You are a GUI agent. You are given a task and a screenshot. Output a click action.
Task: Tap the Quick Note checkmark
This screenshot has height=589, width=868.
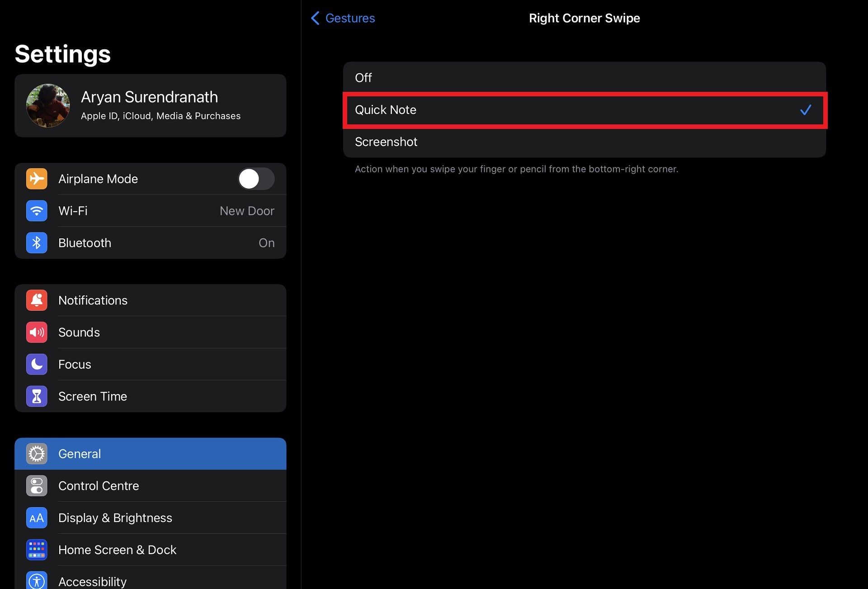806,110
